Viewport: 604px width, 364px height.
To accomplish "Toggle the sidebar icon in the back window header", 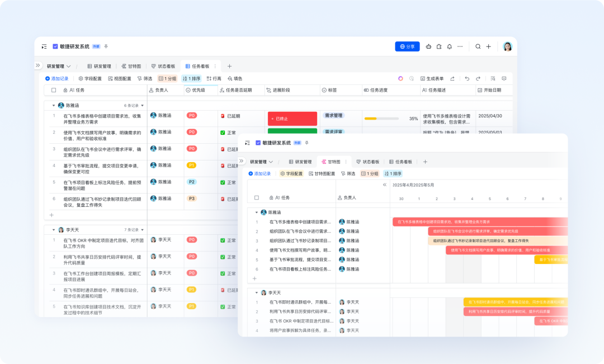I will click(44, 46).
